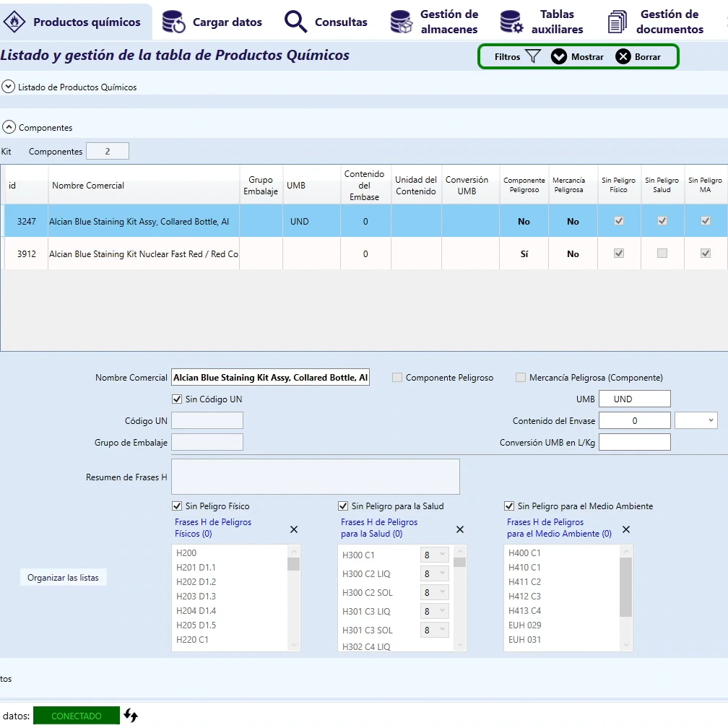The width and height of the screenshot is (728, 728).
Task: Click the Grupo de Embalaje input field
Action: [x=207, y=442]
